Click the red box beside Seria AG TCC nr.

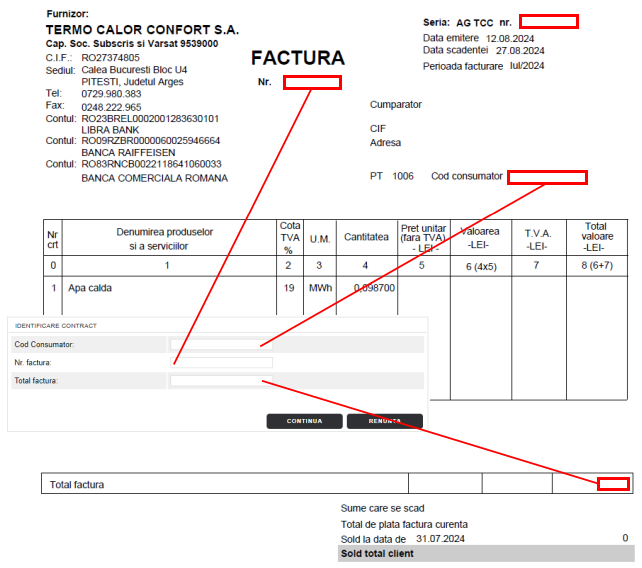coord(548,22)
